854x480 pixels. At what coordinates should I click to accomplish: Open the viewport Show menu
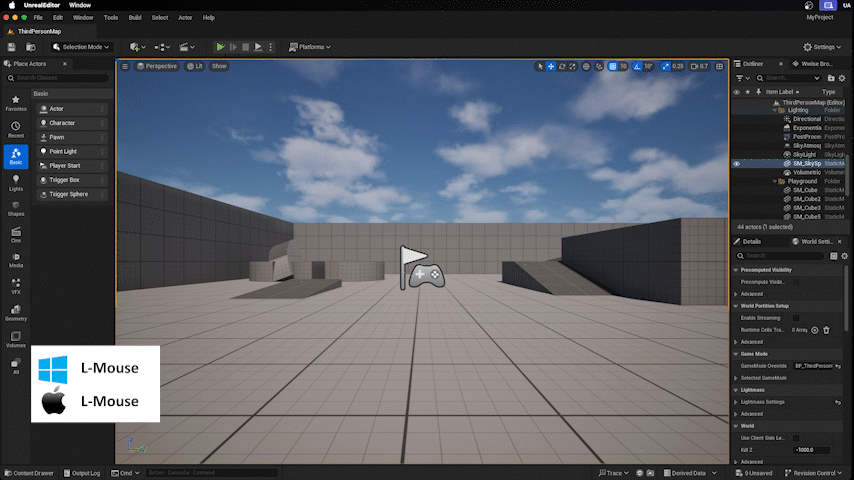[219, 66]
